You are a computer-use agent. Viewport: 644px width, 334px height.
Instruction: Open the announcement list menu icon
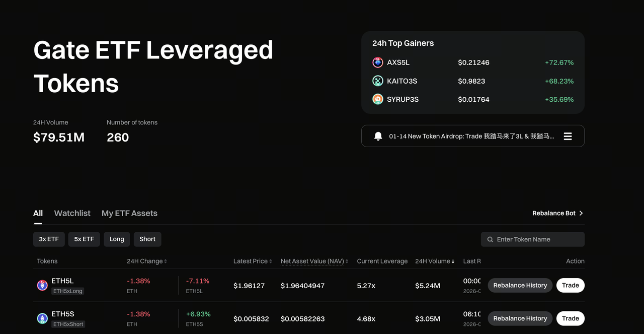click(x=568, y=136)
